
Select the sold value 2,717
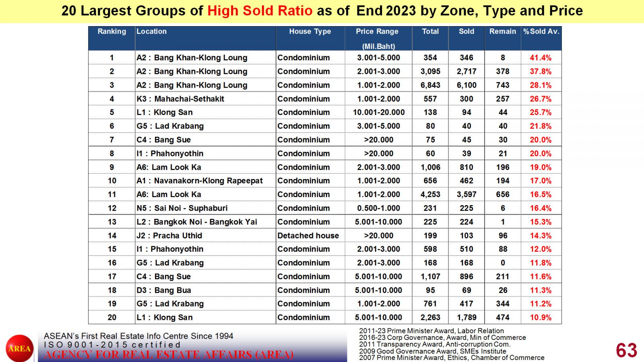466,71
